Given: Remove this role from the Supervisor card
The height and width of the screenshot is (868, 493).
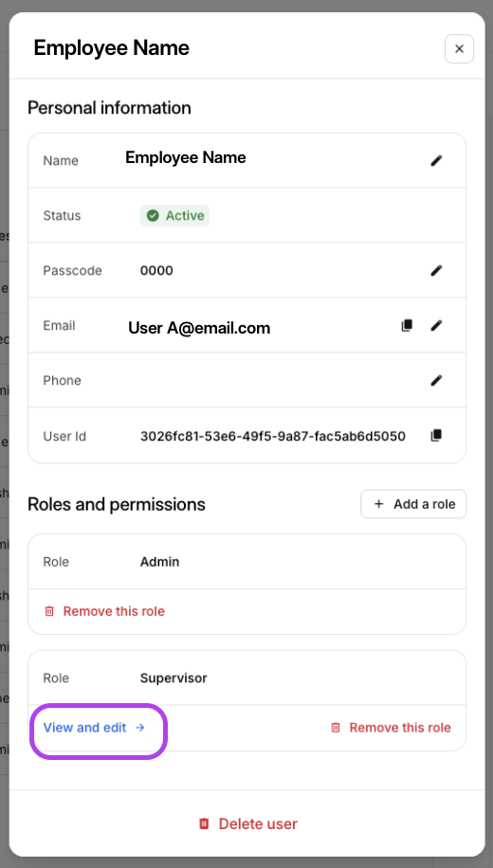Looking at the screenshot, I should (391, 728).
